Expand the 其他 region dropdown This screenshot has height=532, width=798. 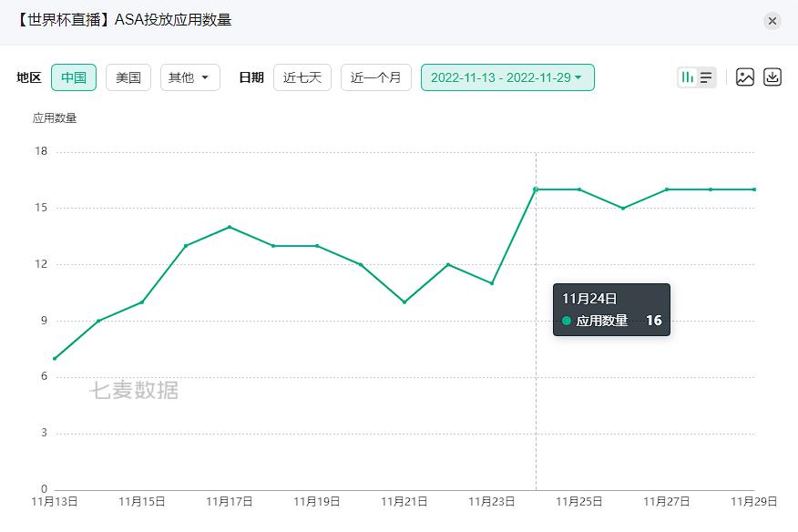point(189,77)
